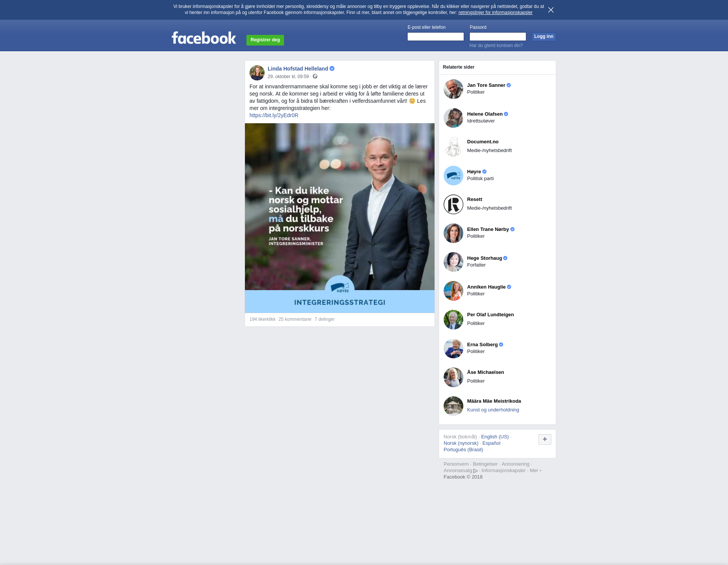Open Anniken Hauglie page name
The image size is (728, 565).
click(x=486, y=287)
